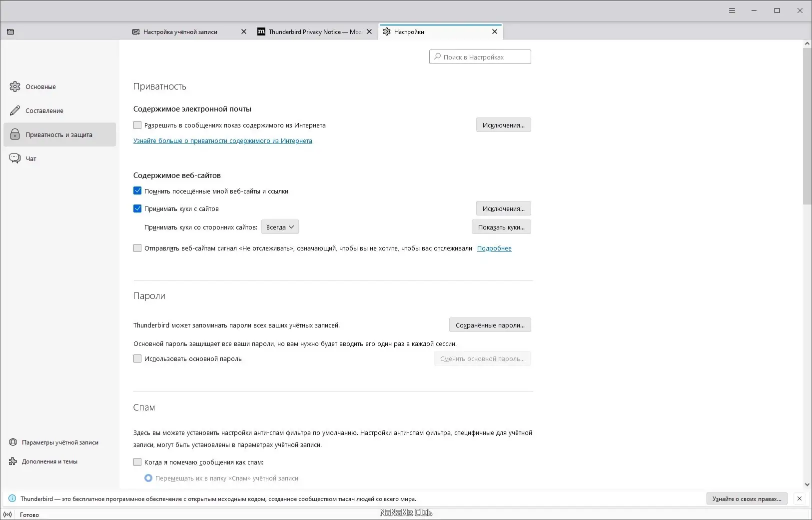Click the online status icon in status bar
Image resolution: width=812 pixels, height=520 pixels.
coord(7,514)
